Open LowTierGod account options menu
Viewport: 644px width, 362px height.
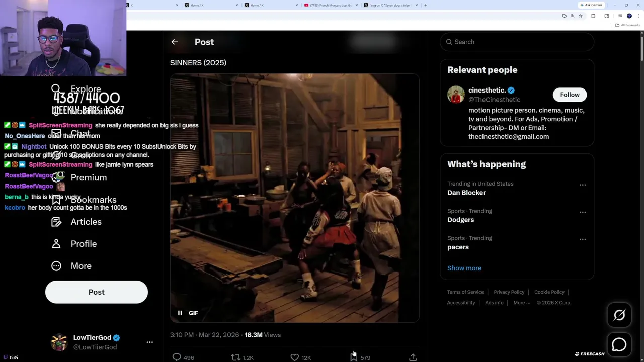149,342
